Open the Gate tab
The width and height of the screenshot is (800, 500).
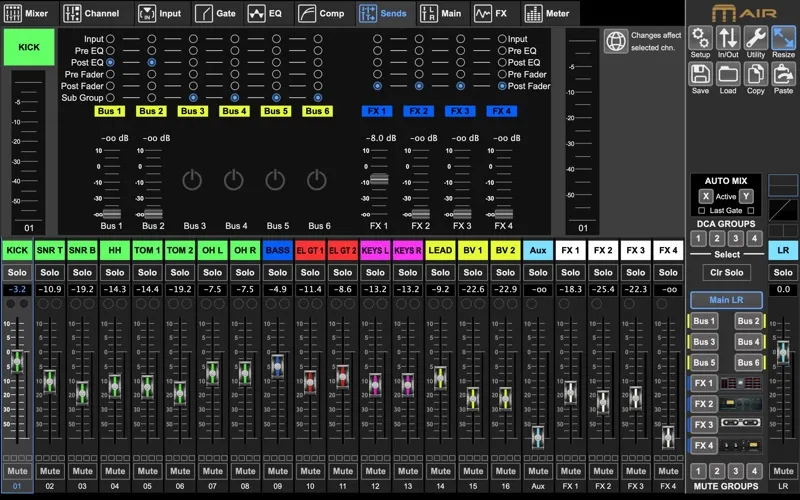pyautogui.click(x=215, y=13)
